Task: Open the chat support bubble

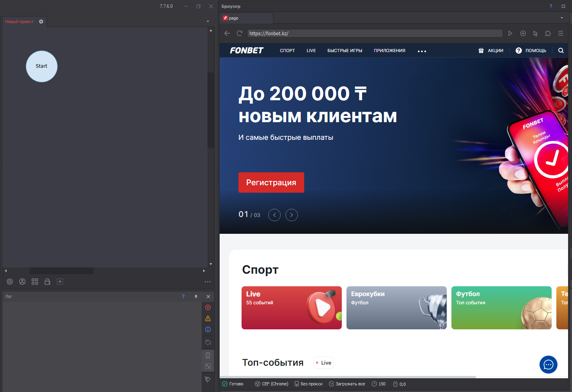Action: [x=549, y=365]
